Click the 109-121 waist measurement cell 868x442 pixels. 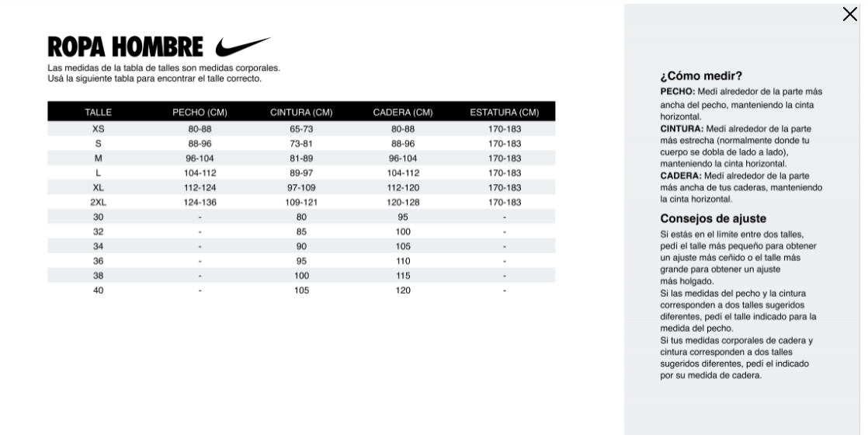[301, 202]
